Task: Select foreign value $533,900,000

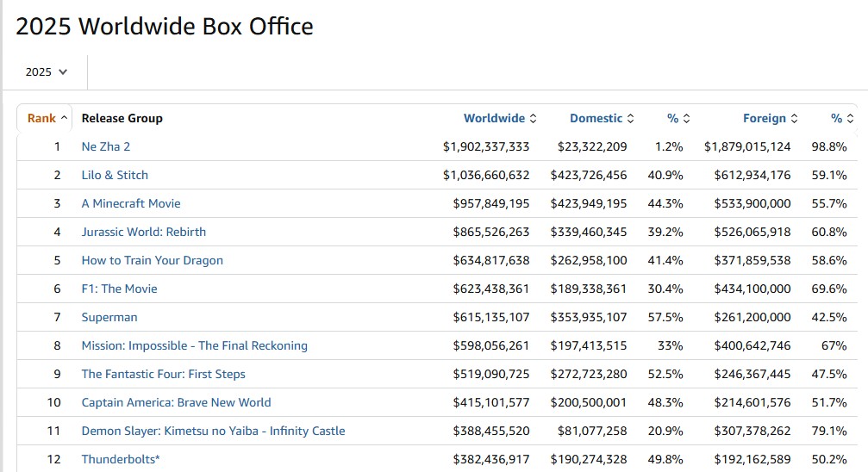Action: click(x=752, y=203)
